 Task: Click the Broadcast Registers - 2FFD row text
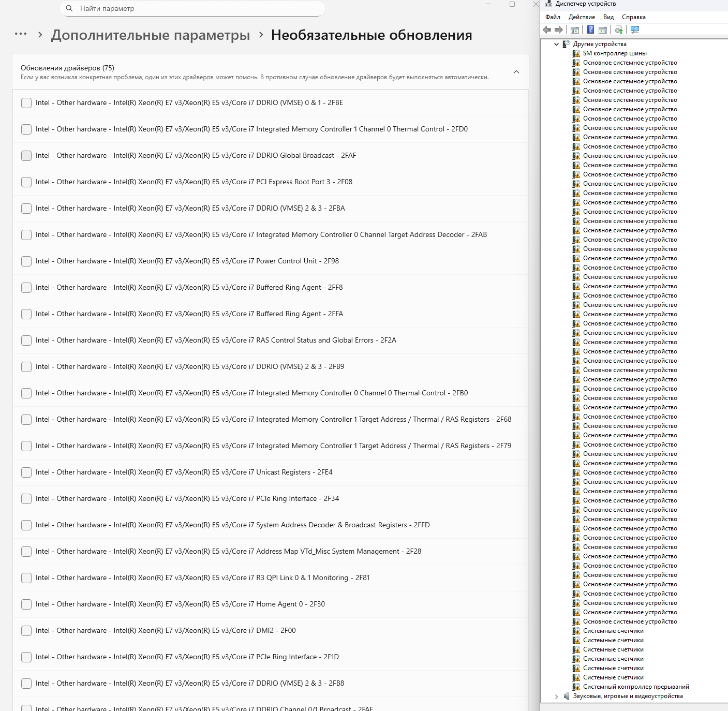(x=233, y=525)
